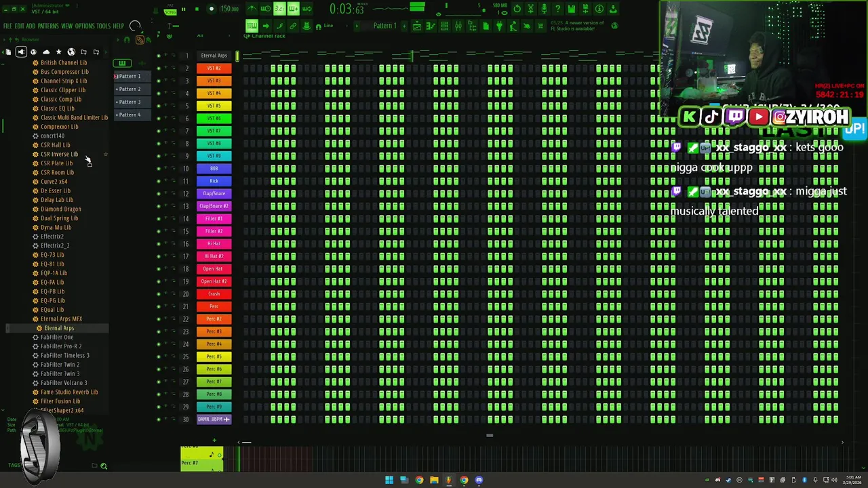Open Chrome from Windows taskbar
This screenshot has height=488, width=868.
(419, 480)
